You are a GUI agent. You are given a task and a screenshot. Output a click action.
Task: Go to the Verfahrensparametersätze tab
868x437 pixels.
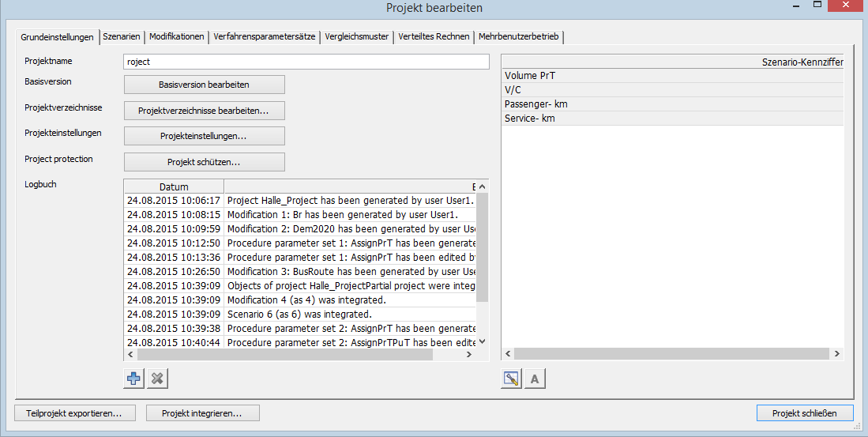point(265,36)
